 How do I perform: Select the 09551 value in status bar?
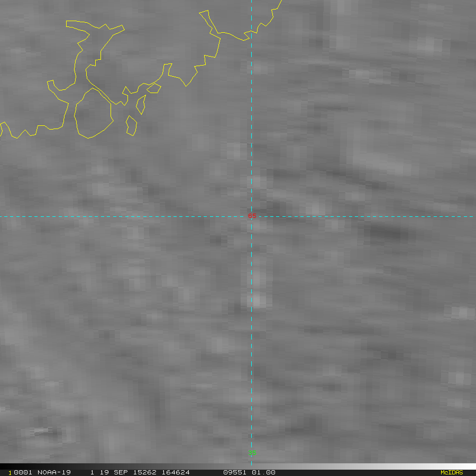235,472
